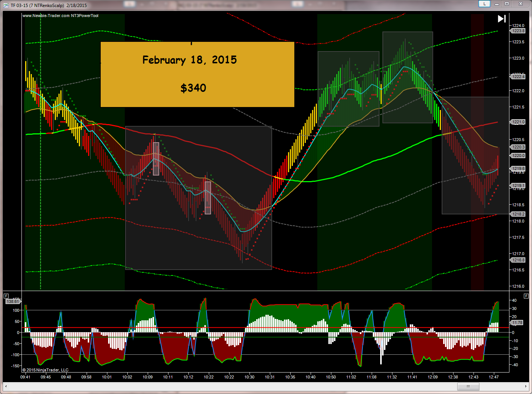
Task: Maximize the chart window
Action: (507, 4)
